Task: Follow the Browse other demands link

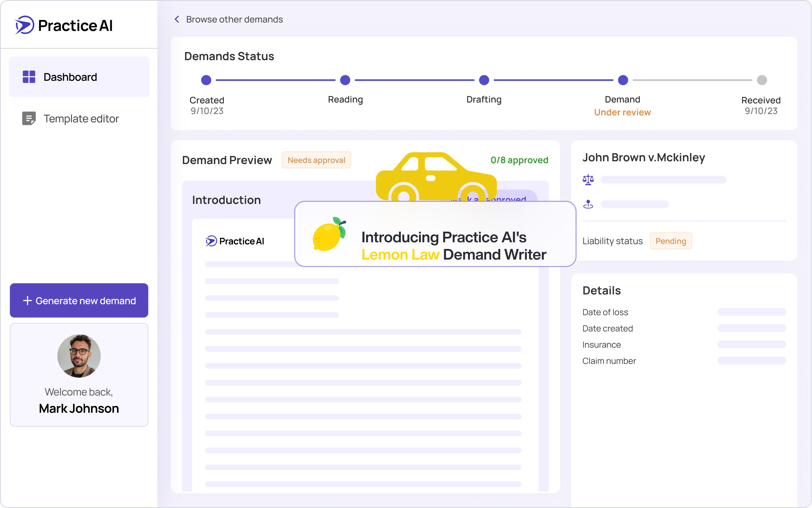Action: 234,20
